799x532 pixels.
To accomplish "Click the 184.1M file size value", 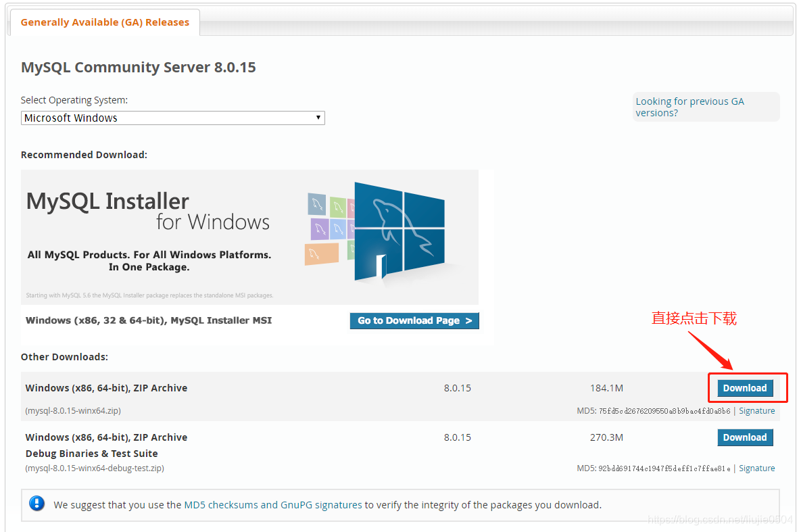I will tap(606, 388).
